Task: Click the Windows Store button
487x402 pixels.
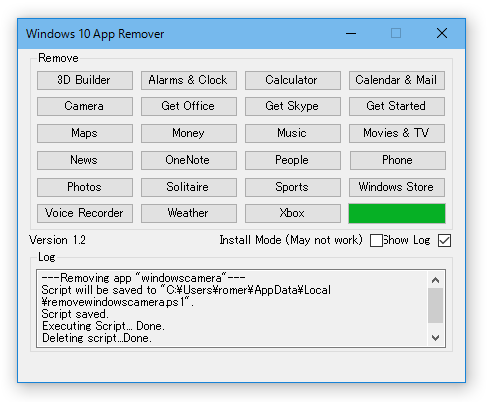Action: (x=397, y=187)
